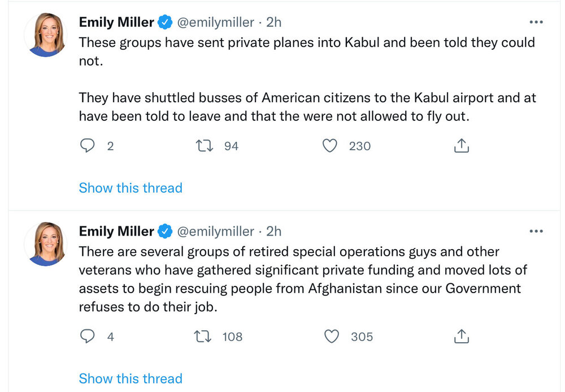Open Emily Miller's avatar on first tweet
Image resolution: width=565 pixels, height=392 pixels.
click(45, 35)
